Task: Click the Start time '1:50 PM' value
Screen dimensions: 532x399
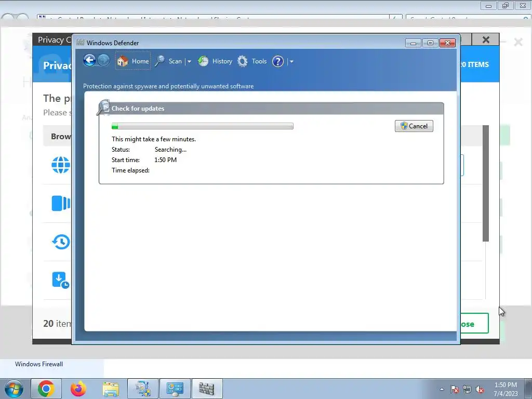Action: 166,160
